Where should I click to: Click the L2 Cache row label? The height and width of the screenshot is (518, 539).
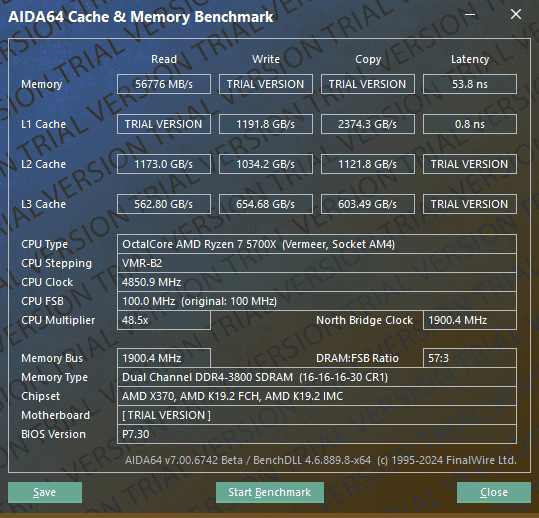(x=43, y=164)
